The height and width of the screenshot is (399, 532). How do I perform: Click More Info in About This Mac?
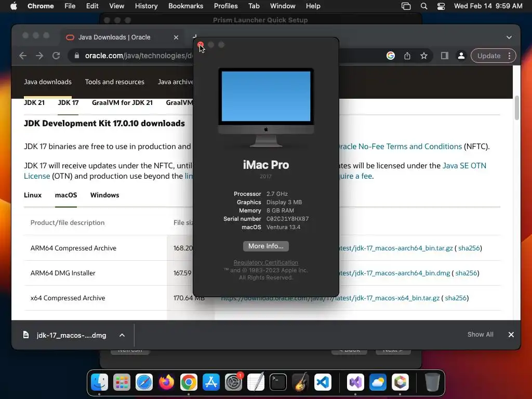265,246
